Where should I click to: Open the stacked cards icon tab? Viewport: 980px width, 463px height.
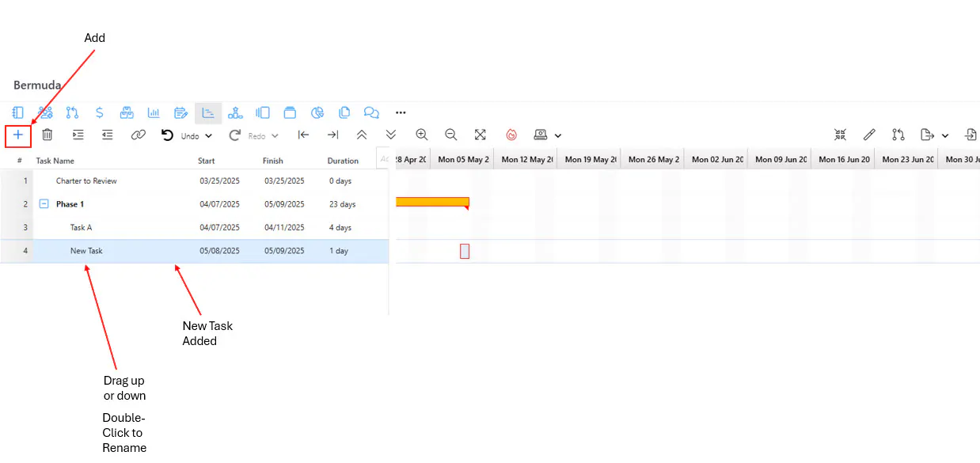(x=290, y=112)
